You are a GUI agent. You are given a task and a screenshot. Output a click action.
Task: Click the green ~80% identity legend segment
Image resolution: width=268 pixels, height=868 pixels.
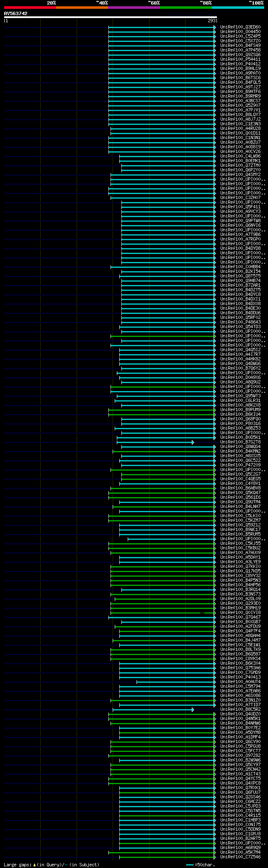pyautogui.click(x=186, y=8)
